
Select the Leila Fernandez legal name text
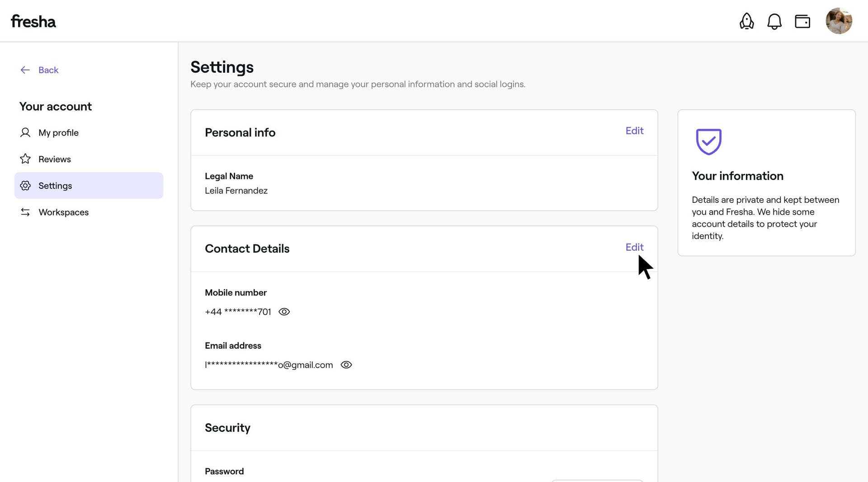click(236, 191)
